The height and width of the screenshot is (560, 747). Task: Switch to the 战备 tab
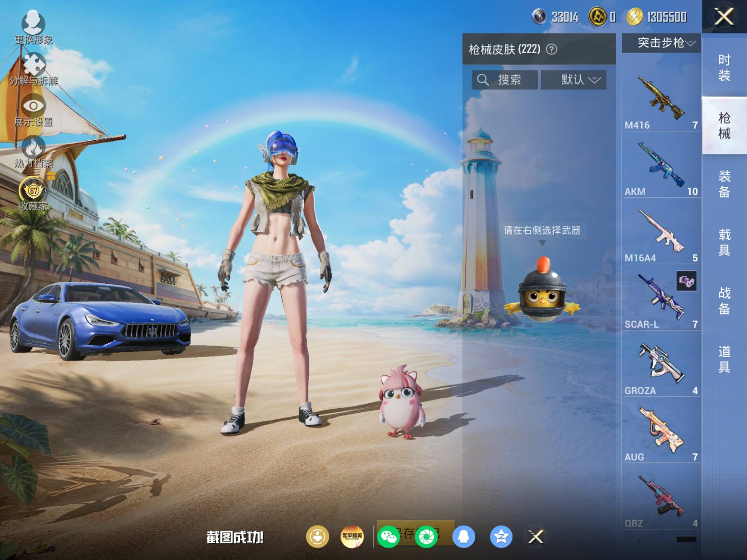click(725, 301)
